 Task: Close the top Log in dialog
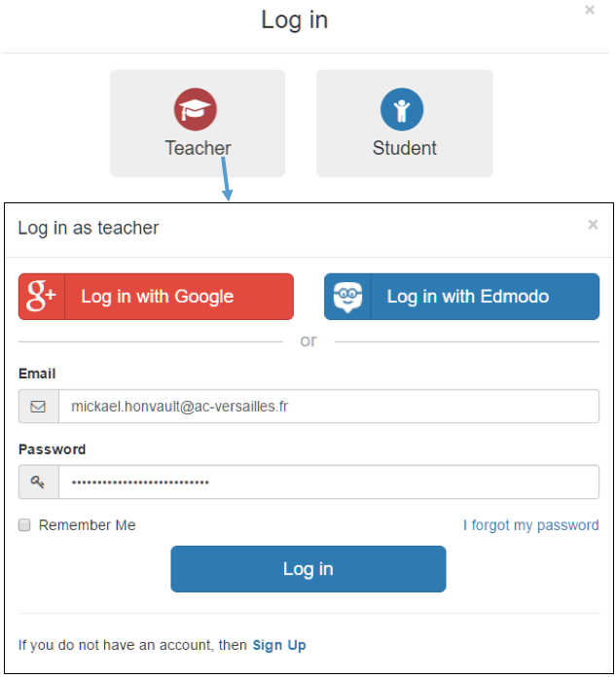click(590, 10)
